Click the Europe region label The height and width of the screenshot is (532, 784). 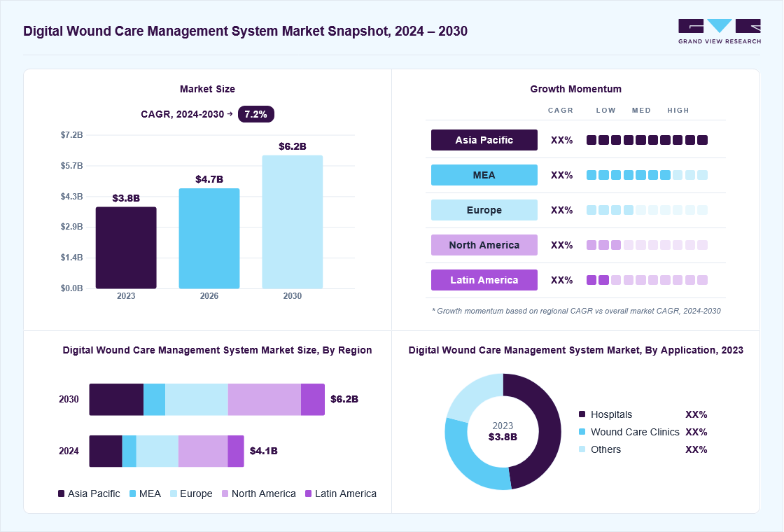484,210
